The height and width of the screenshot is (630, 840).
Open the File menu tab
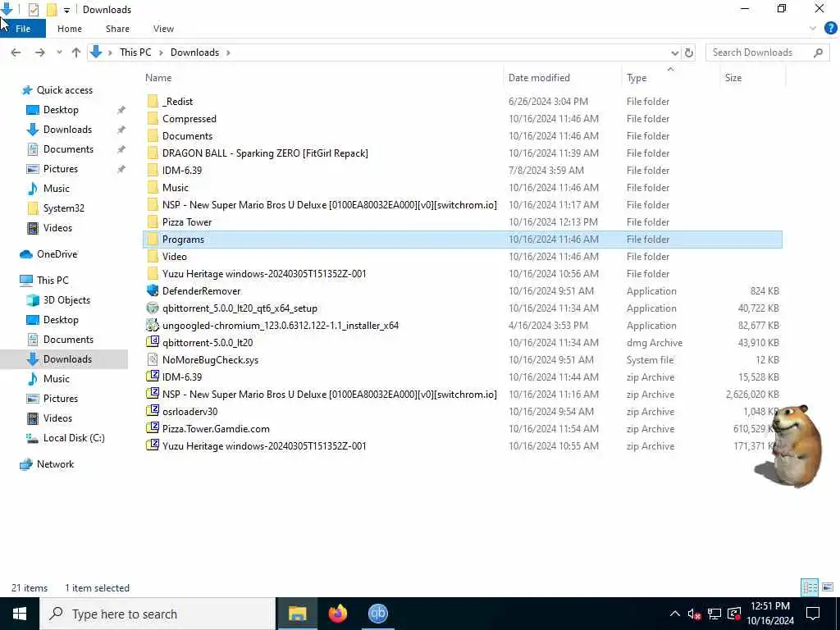23,29
